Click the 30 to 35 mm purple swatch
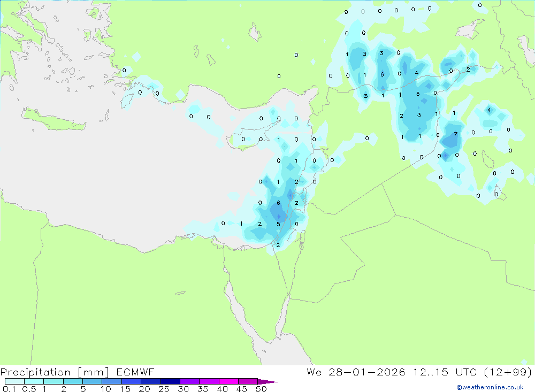This screenshot has width=535, height=392. 190,381
